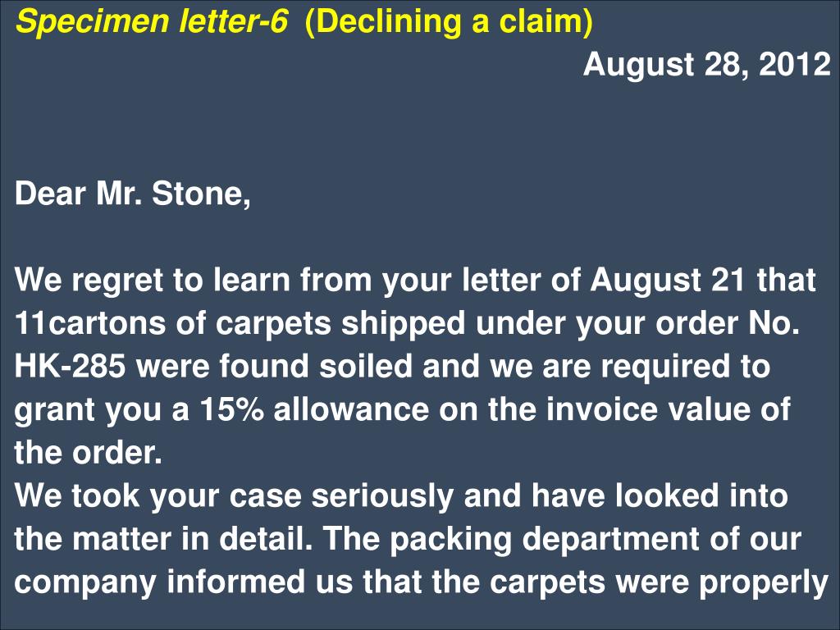Select the date 'August 28, 2012'
Viewport: 840px width, 630px height.
(x=706, y=65)
